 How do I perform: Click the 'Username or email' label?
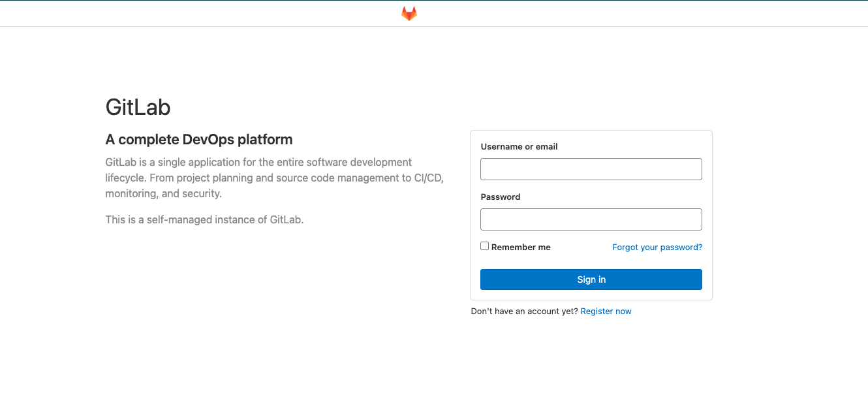519,147
